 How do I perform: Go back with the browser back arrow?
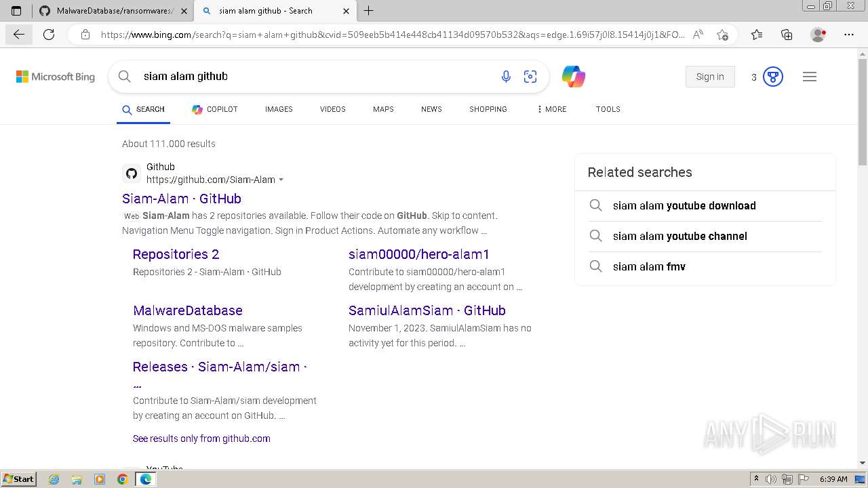[19, 35]
